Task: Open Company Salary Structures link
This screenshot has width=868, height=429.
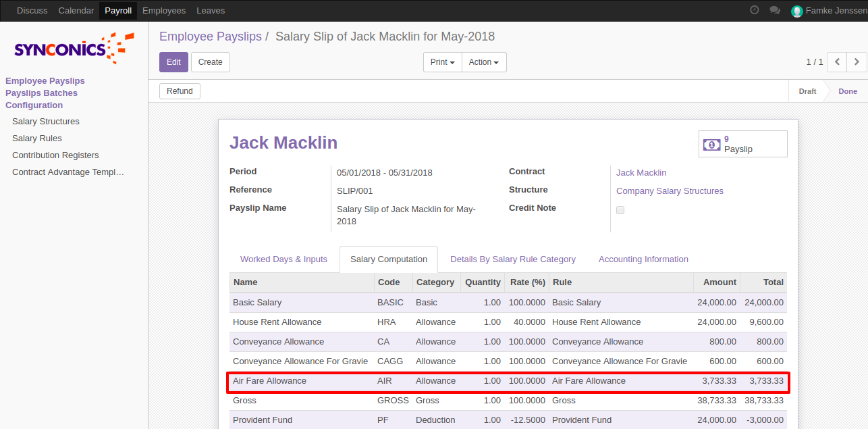Action: (x=669, y=191)
